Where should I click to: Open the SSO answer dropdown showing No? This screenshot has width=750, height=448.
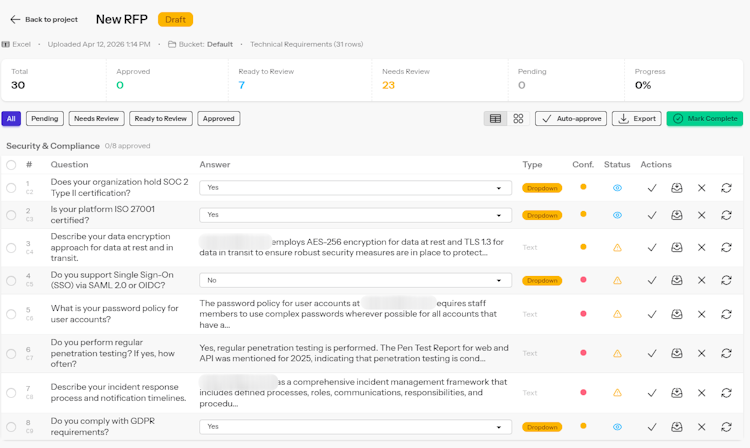pos(355,280)
